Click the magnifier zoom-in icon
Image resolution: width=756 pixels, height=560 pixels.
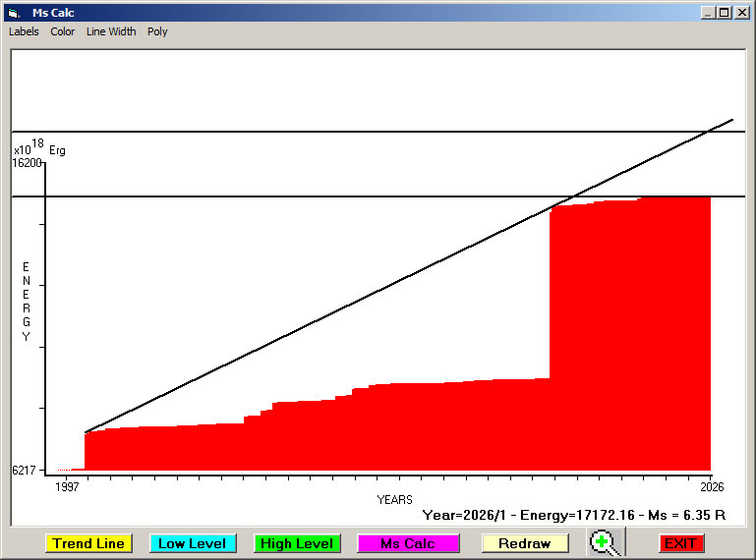(606, 542)
